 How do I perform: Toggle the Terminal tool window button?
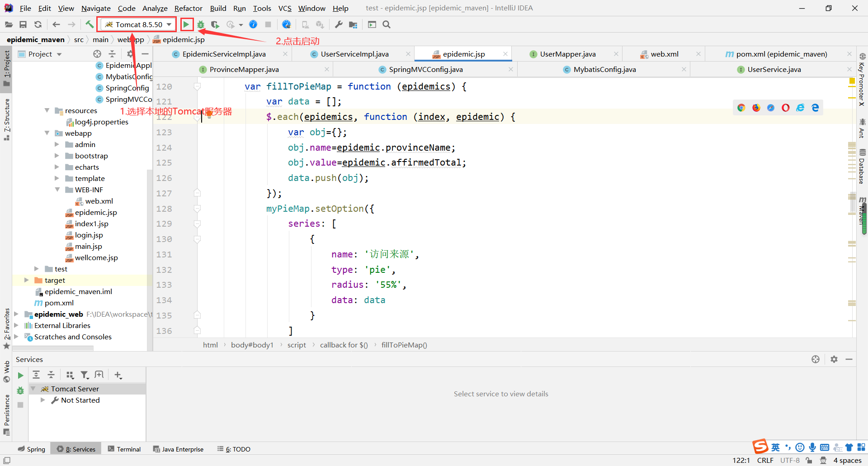(x=124, y=449)
